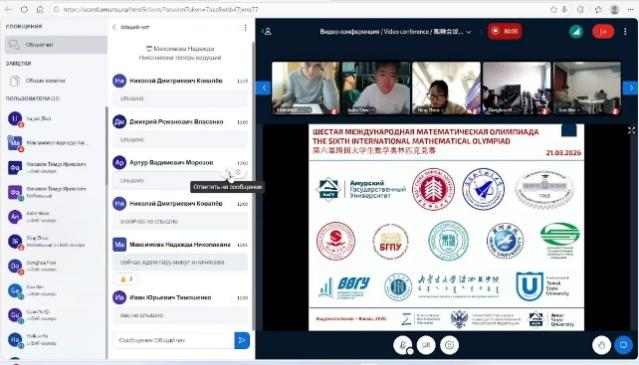Click the public chat message input field

173,340
